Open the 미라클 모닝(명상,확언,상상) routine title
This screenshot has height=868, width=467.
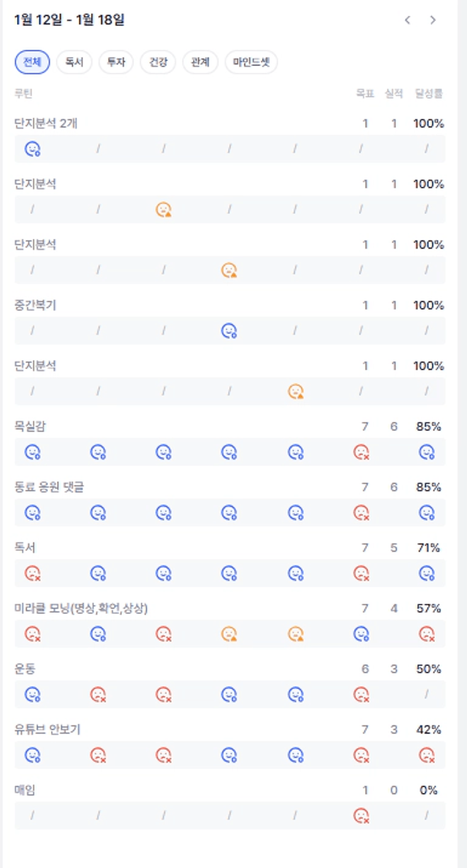click(81, 608)
